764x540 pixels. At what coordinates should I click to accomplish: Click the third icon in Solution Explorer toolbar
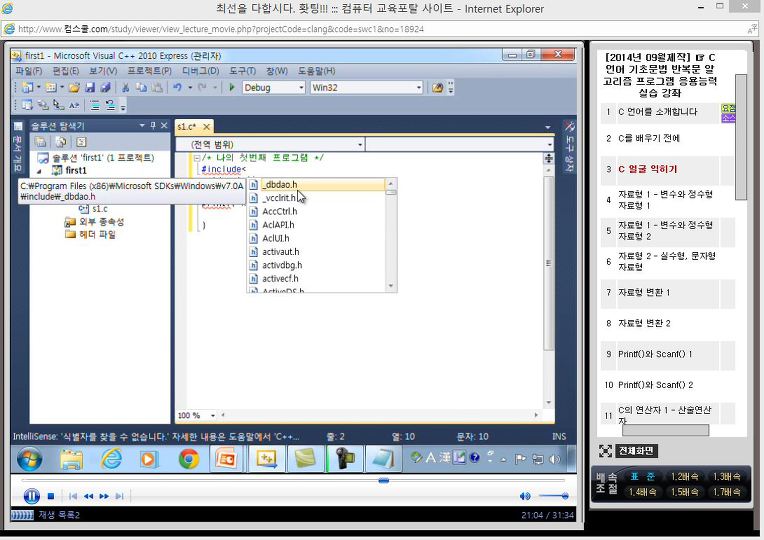coord(81,142)
